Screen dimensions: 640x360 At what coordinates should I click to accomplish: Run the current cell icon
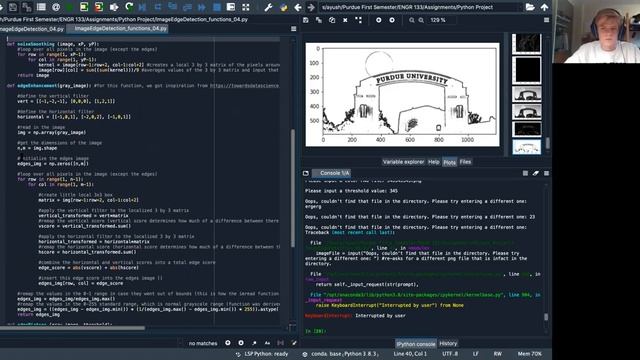(x=84, y=7)
